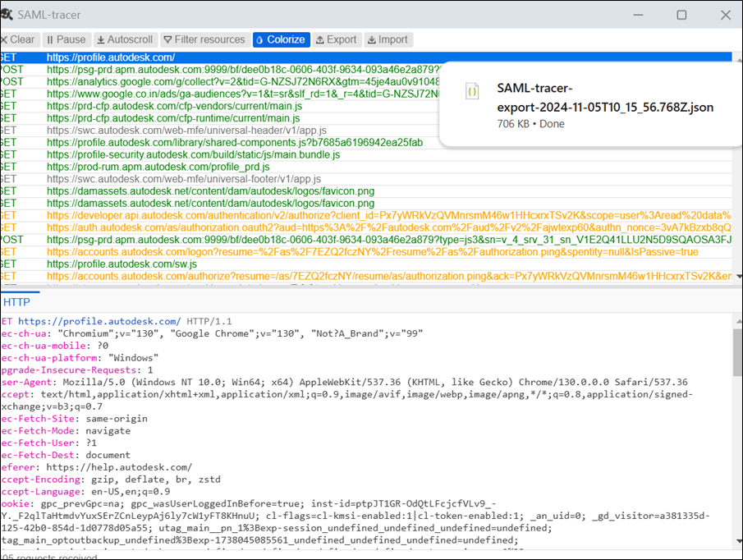
Task: Select the cfp-vendors/current/main.js request row
Action: coord(220,106)
